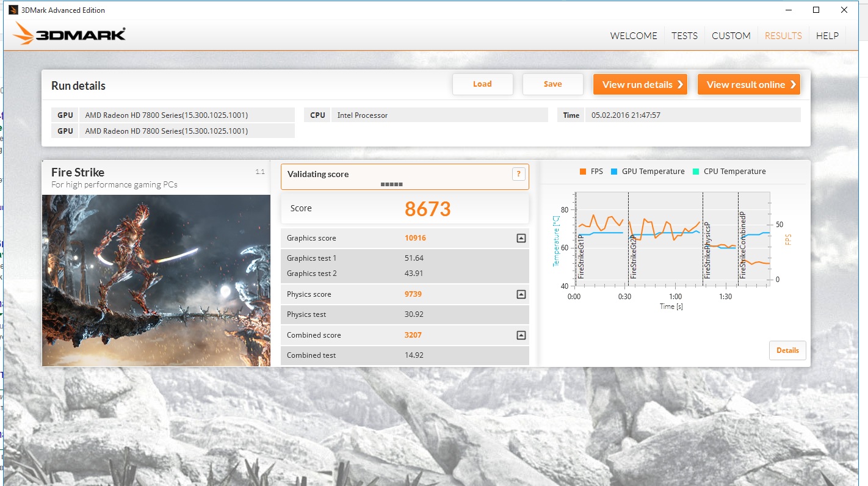Click the teal CPU Temperature legend swatch

(x=696, y=172)
